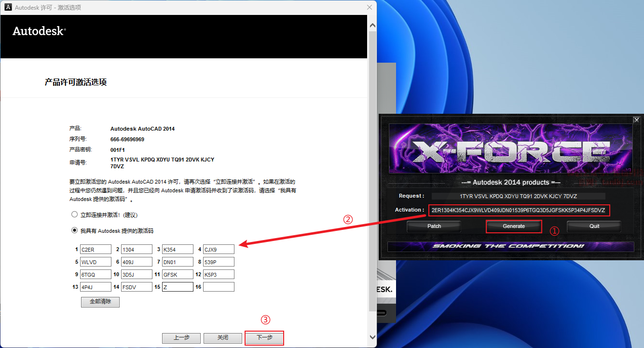Click the scrollbar up arrow in Autodesk dialog

coord(372,25)
